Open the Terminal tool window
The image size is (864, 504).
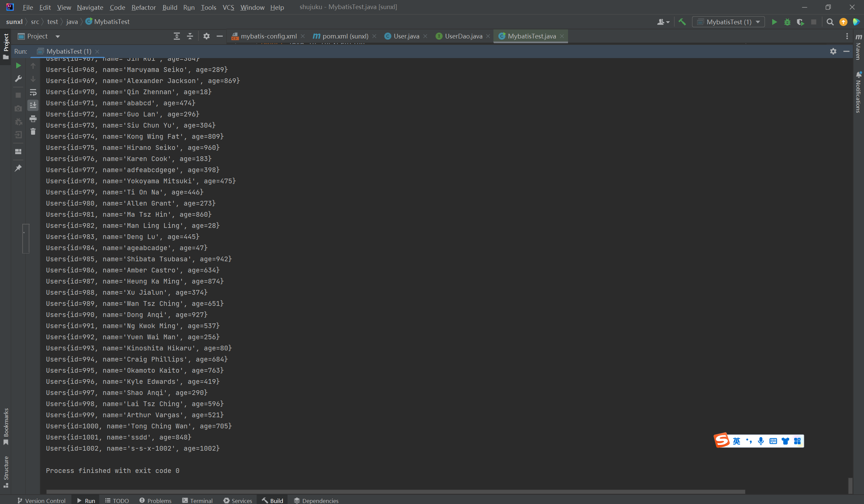point(197,501)
